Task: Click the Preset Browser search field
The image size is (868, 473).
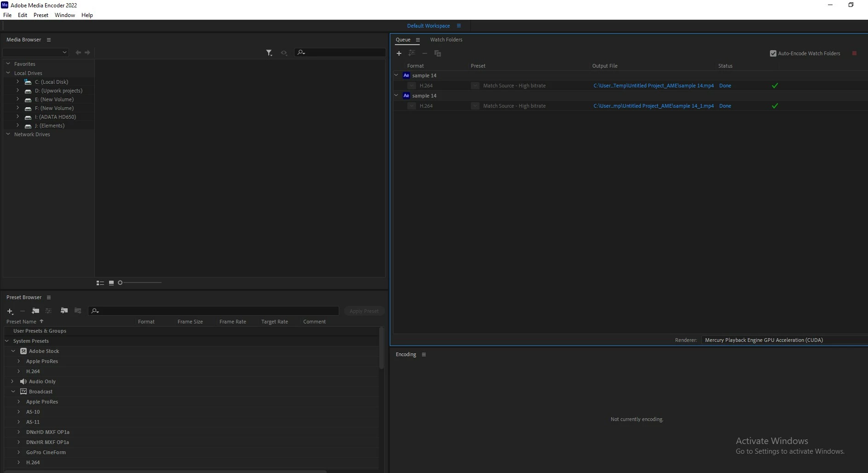Action: pyautogui.click(x=214, y=311)
